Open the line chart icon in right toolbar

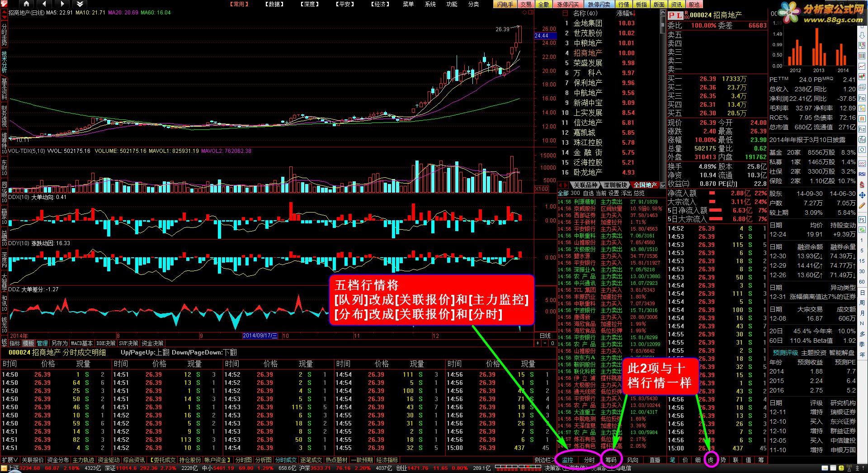[862, 66]
